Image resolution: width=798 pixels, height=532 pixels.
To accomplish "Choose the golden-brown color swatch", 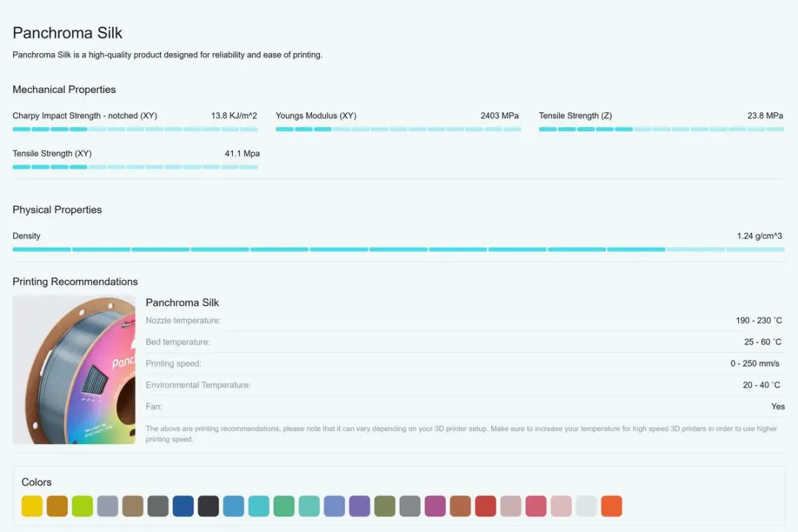I will (x=57, y=506).
